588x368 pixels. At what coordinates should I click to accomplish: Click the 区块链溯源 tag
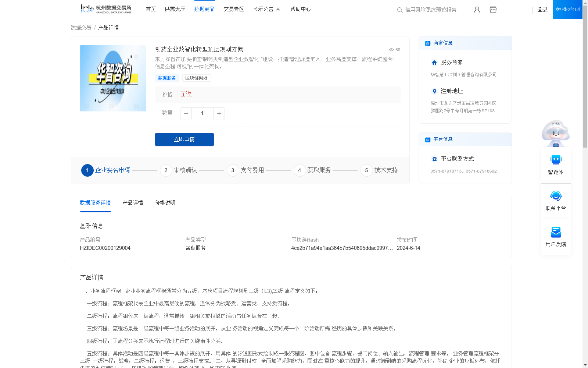(x=196, y=78)
